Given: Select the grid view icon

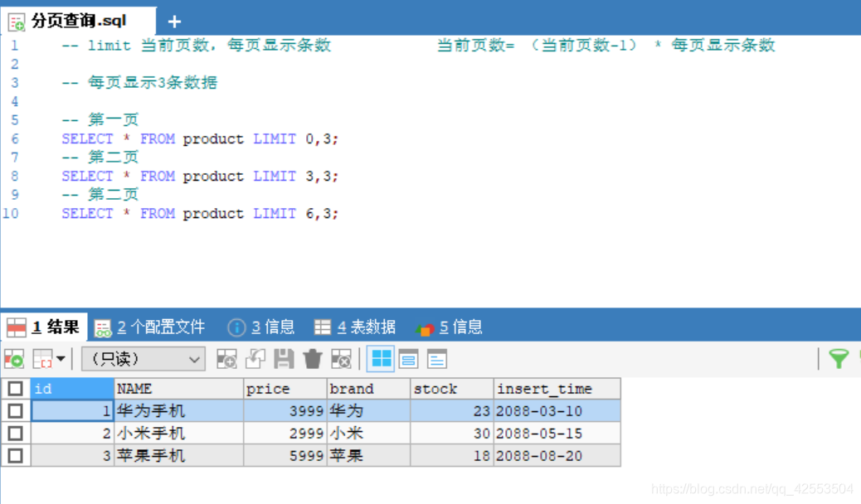Looking at the screenshot, I should click(381, 360).
